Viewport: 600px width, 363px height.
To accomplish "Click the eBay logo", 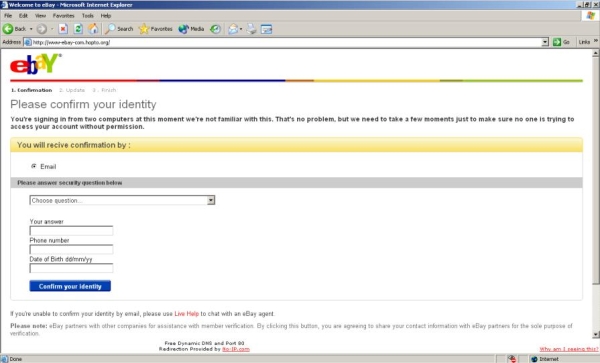I will coord(35,63).
